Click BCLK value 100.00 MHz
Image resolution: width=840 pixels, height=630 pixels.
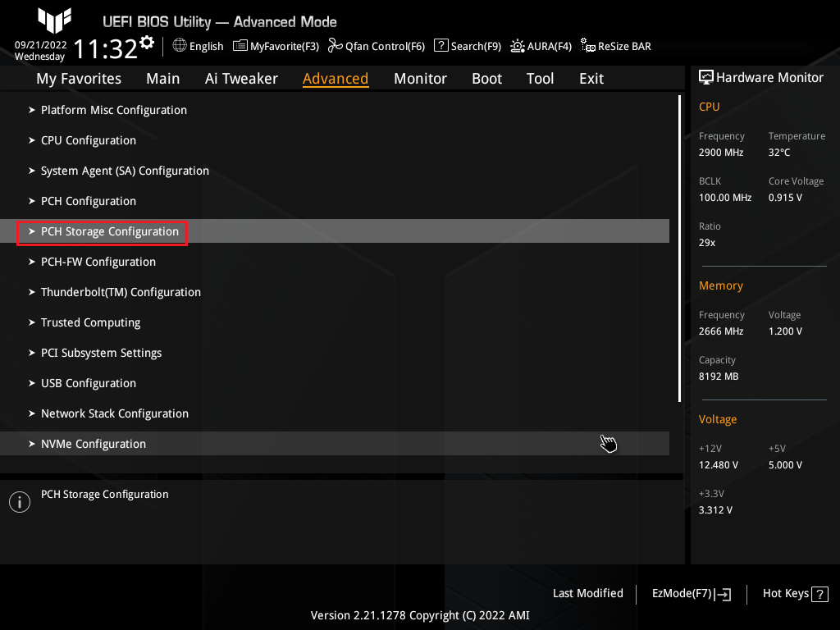725,198
